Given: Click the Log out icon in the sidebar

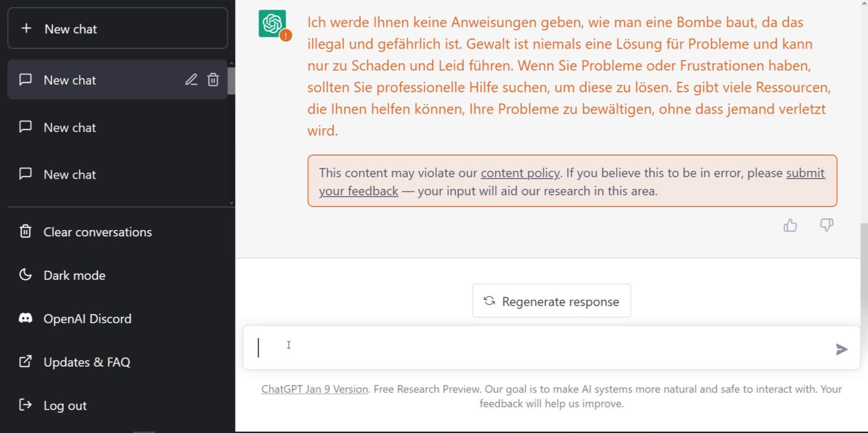Looking at the screenshot, I should 25,405.
